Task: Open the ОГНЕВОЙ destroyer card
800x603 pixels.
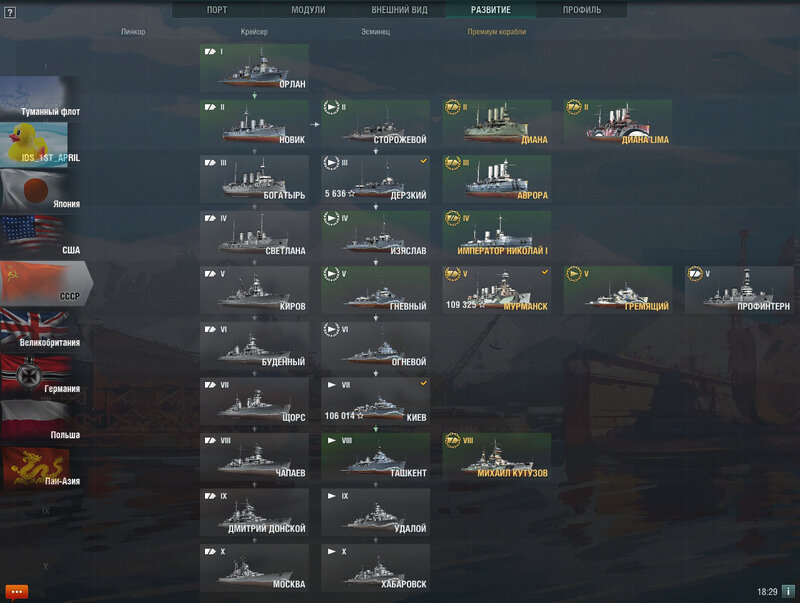Action: click(376, 346)
